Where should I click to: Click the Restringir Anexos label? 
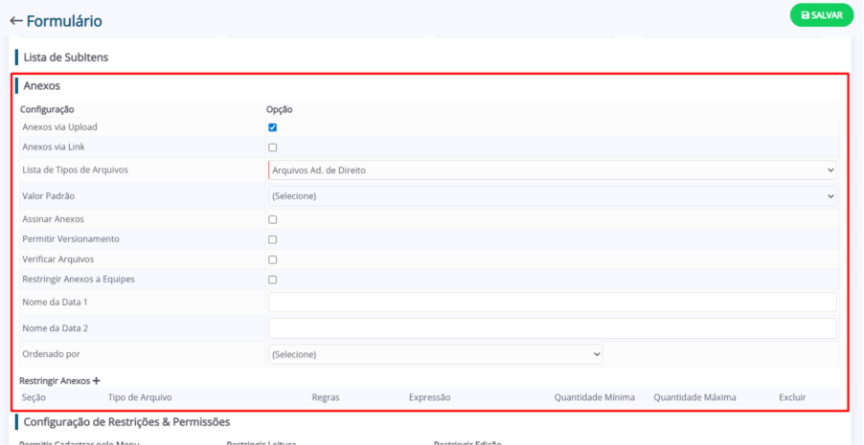tap(55, 381)
